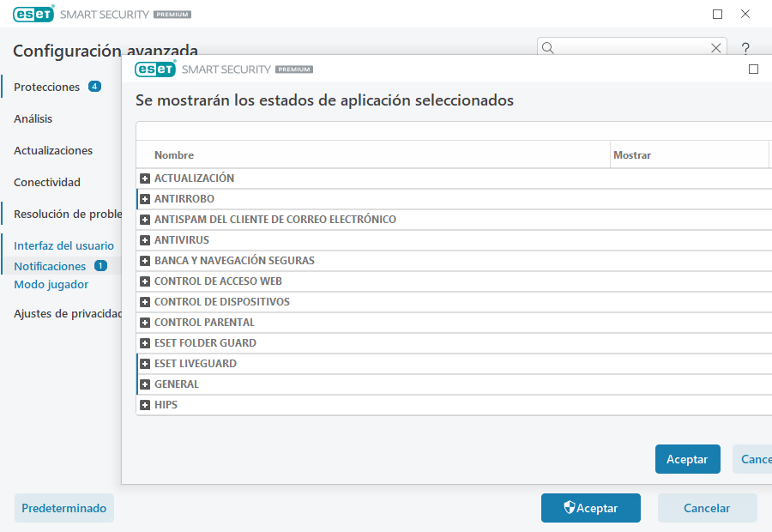The width and height of the screenshot is (772, 532).
Task: Click the ESET logo in the main title bar
Action: (33, 14)
